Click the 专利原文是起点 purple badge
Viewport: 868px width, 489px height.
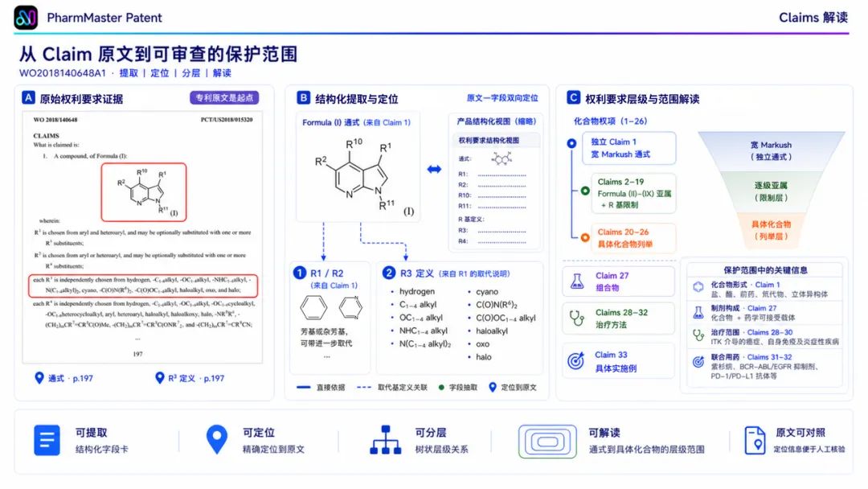click(224, 98)
